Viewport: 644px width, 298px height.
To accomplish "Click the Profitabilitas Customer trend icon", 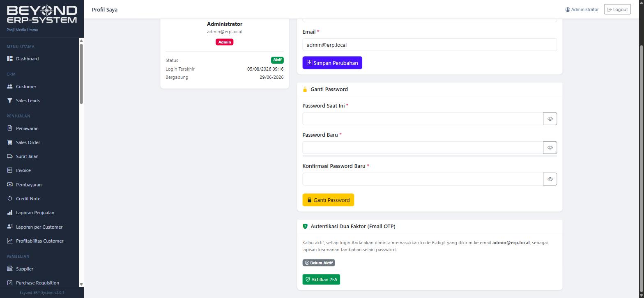I will pos(10,241).
